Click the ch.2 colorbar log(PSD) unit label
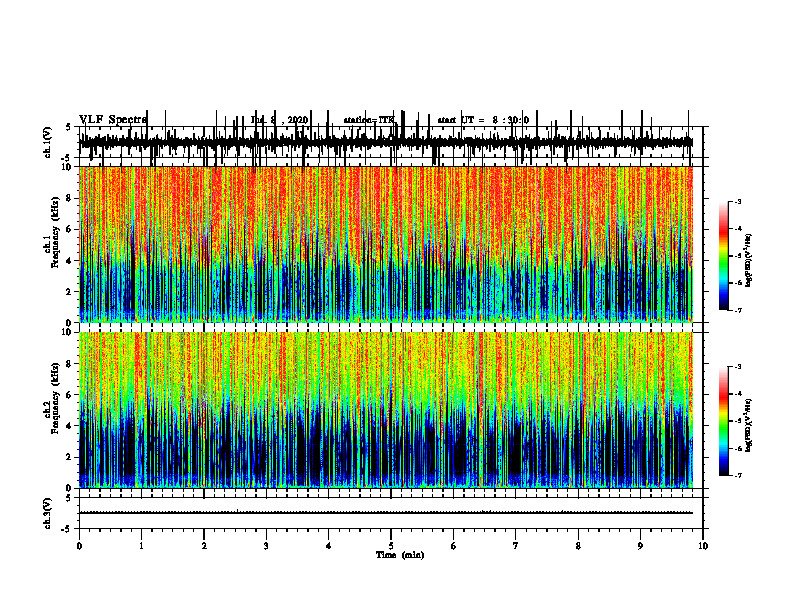The height and width of the screenshot is (612, 792). [x=749, y=425]
